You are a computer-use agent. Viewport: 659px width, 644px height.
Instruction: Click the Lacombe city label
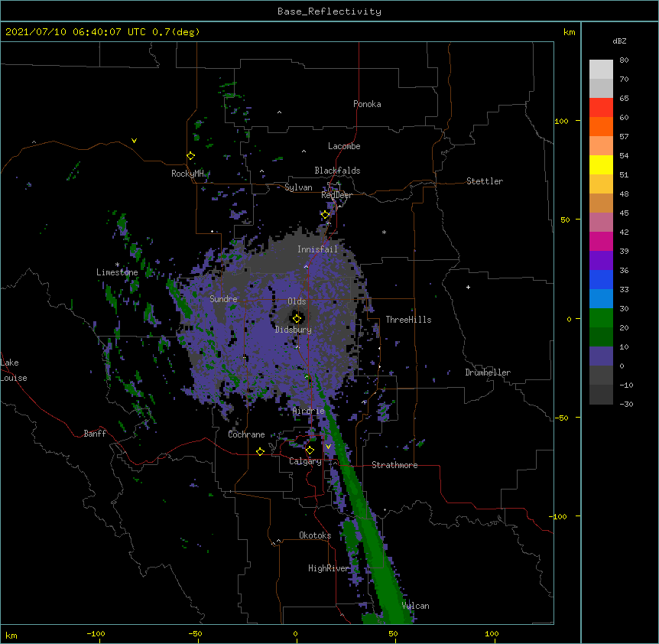coord(344,146)
